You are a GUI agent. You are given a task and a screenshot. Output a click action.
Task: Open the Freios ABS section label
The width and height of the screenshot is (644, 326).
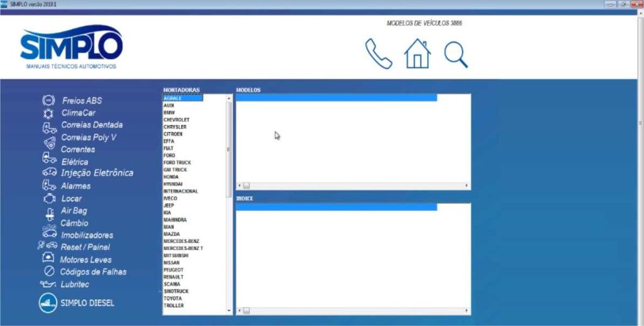coord(82,101)
